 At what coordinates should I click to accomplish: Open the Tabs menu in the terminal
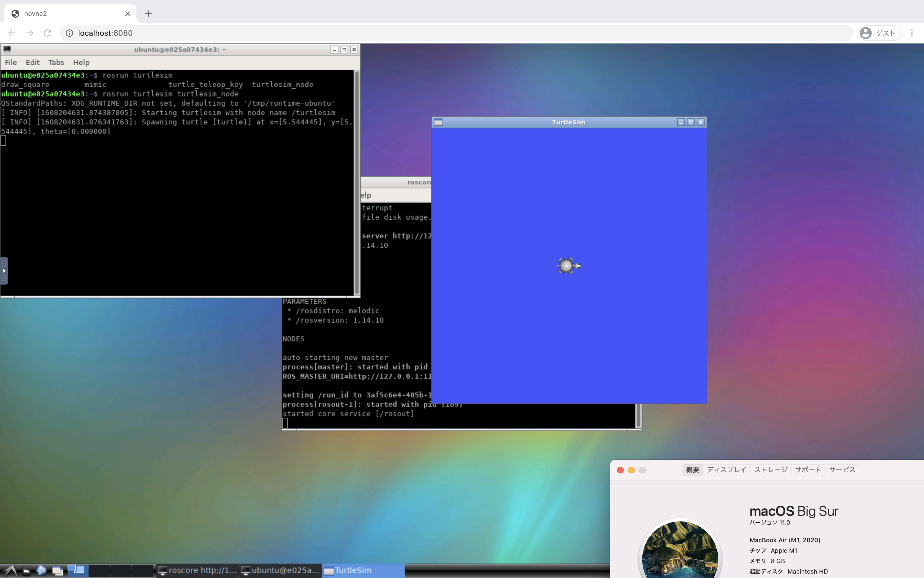[x=56, y=62]
